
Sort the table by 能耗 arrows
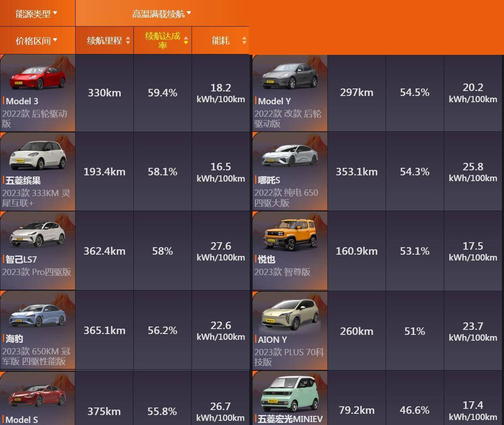[x=244, y=40]
